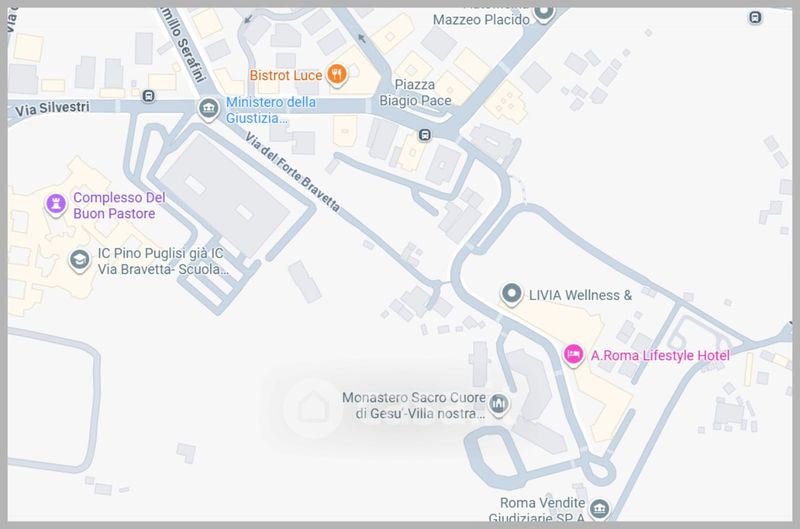This screenshot has width=800, height=529.
Task: Click the Via del Forte Bravetta street name
Action: [292, 172]
